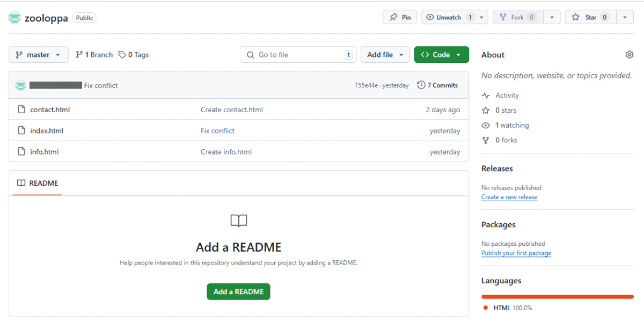Open the Add file dropdown
This screenshot has height=322, width=644.
pos(385,55)
